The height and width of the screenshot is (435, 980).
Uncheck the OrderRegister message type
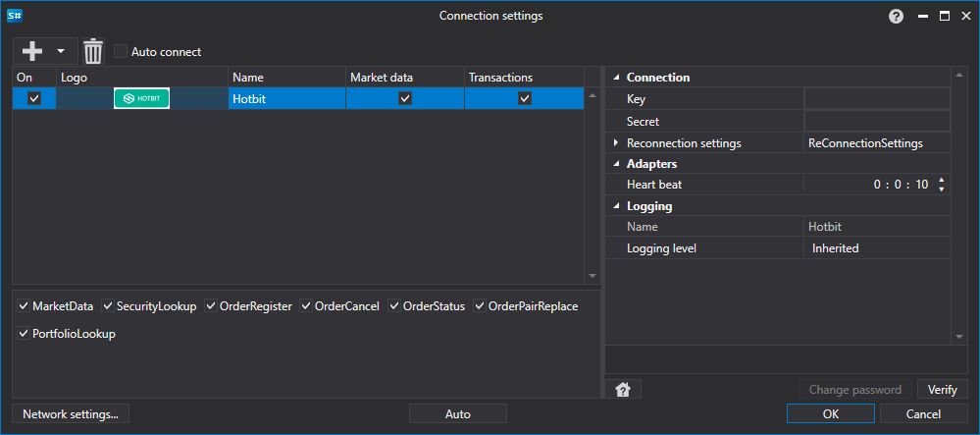tap(211, 306)
